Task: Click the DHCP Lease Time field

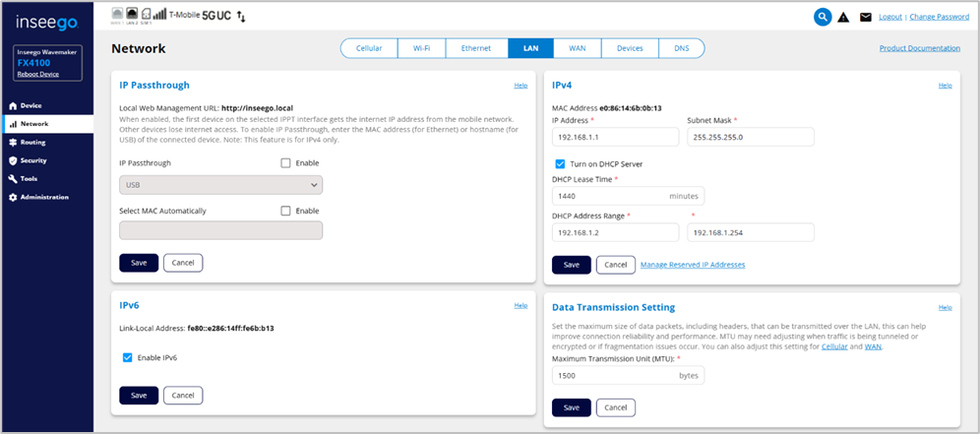Action: [608, 197]
